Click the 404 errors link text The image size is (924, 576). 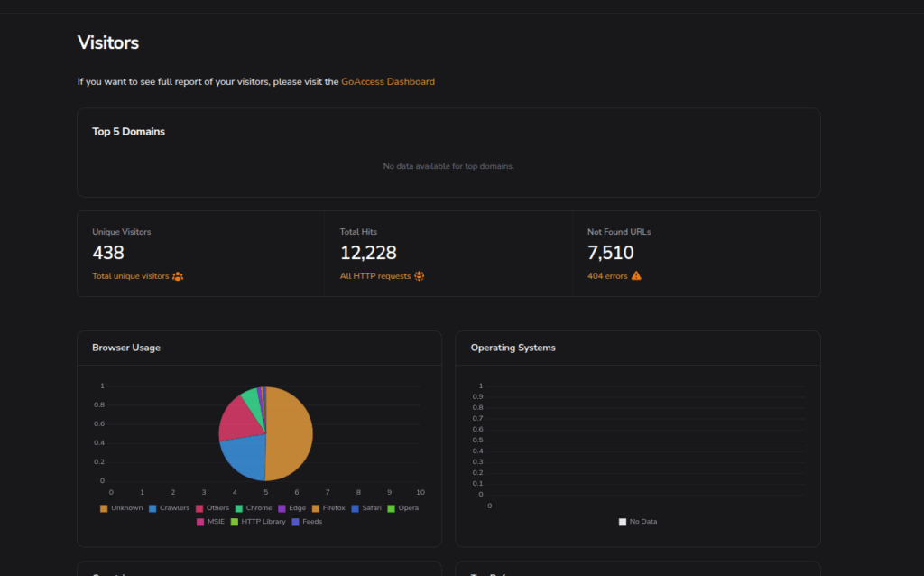(607, 276)
